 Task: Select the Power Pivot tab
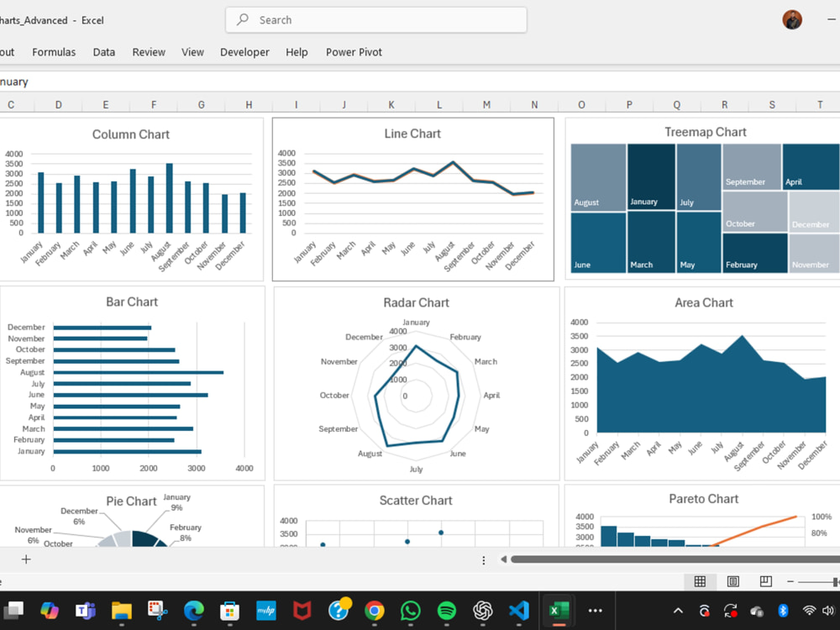coord(354,51)
